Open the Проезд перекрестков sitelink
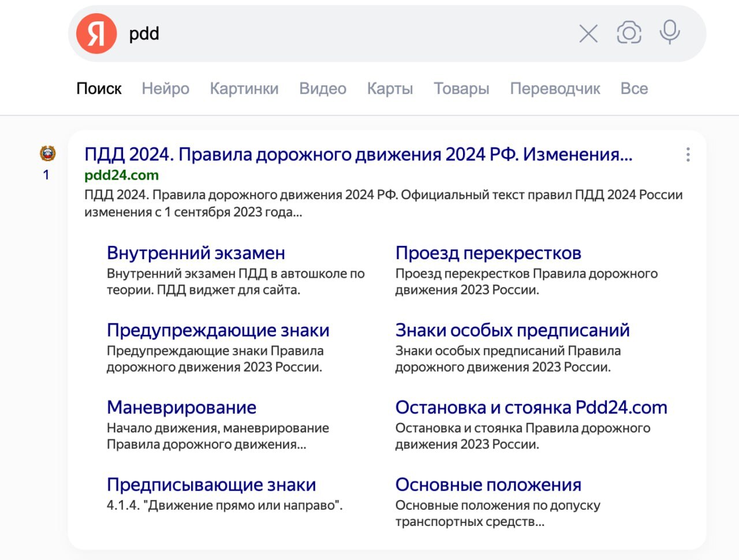This screenshot has height=560, width=739. (x=488, y=253)
